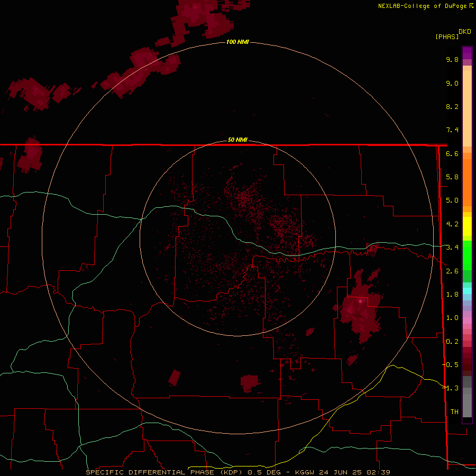The height and width of the screenshot is (476, 476).
Task: Click the 'NEXLAB-College of DuPage' credit text
Action: [x=422, y=6]
